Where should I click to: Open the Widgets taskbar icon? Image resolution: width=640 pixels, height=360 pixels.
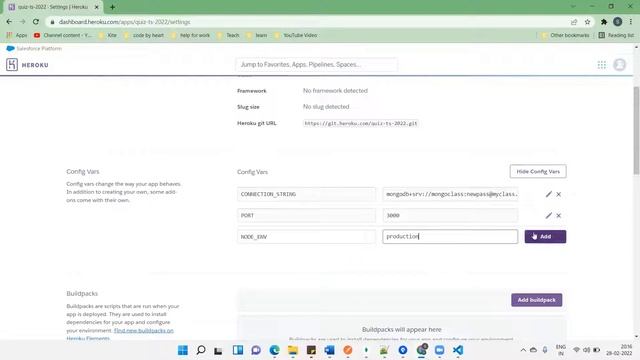tap(238, 350)
